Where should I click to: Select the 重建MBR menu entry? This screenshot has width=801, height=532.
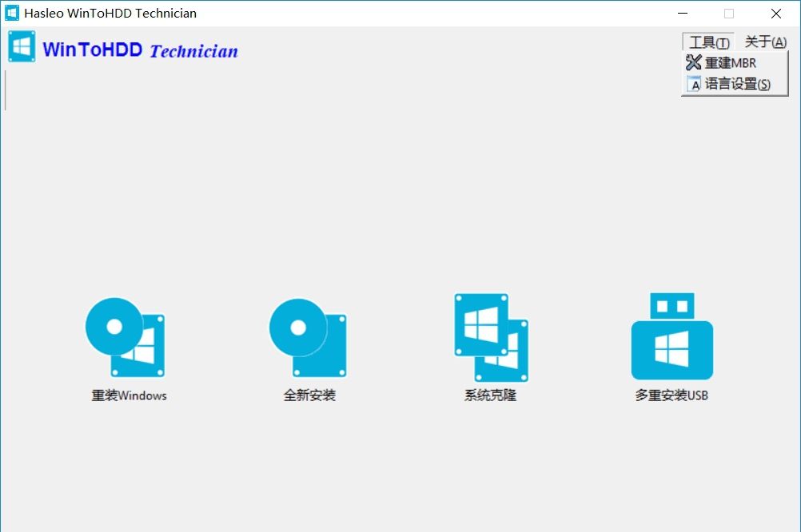(730, 62)
